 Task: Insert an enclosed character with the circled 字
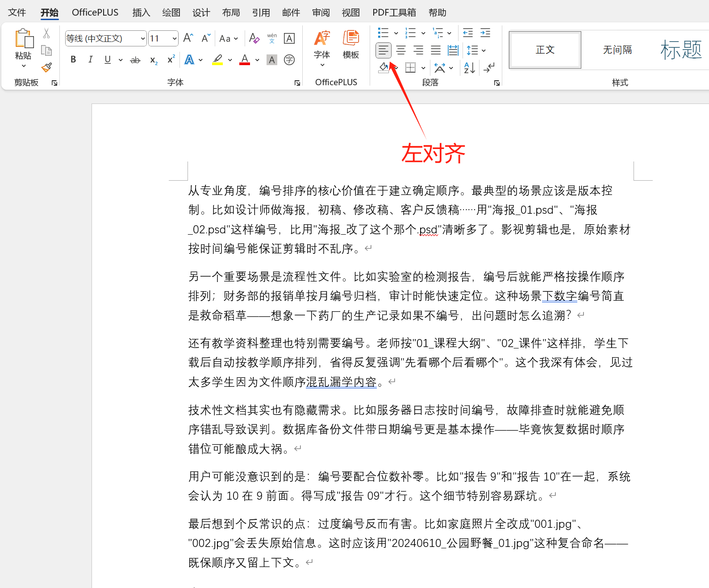289,60
